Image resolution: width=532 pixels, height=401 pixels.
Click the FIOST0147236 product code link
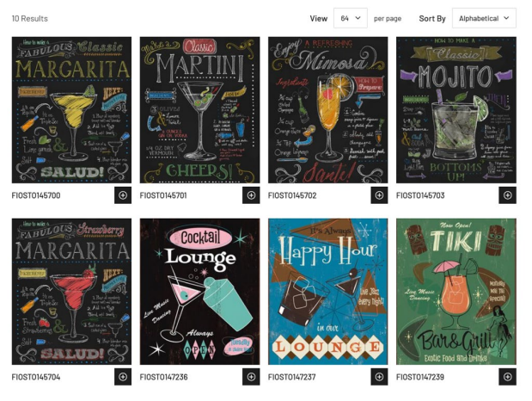[163, 377]
